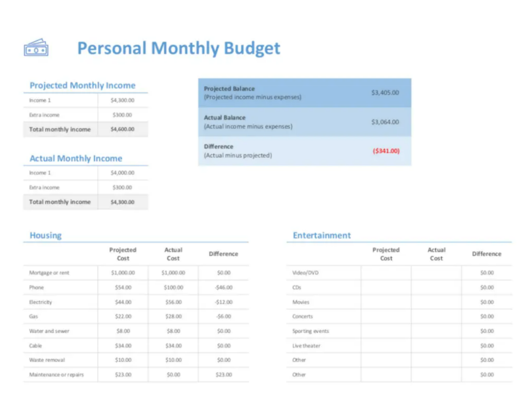Click the Projected Balance value $3,405.00
The width and height of the screenshot is (532, 405).
[385, 92]
